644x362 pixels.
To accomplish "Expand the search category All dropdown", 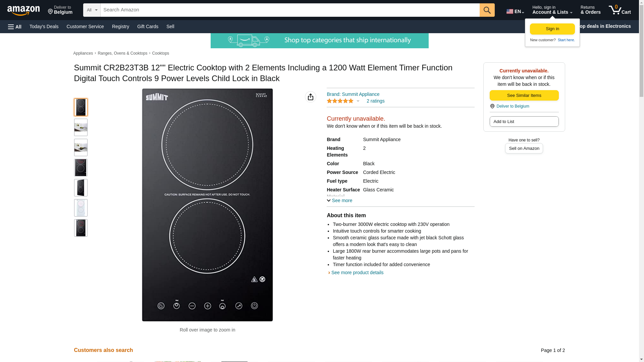I will [92, 10].
